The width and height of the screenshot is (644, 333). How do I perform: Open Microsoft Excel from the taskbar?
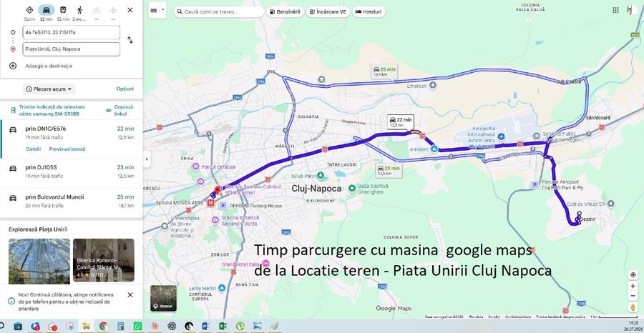[x=223, y=327]
